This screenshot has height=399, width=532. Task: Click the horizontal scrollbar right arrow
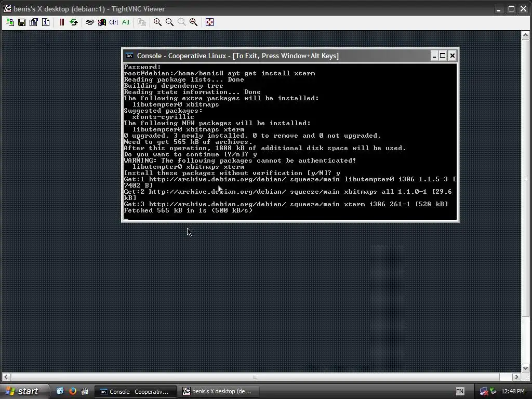pyautogui.click(x=516, y=377)
